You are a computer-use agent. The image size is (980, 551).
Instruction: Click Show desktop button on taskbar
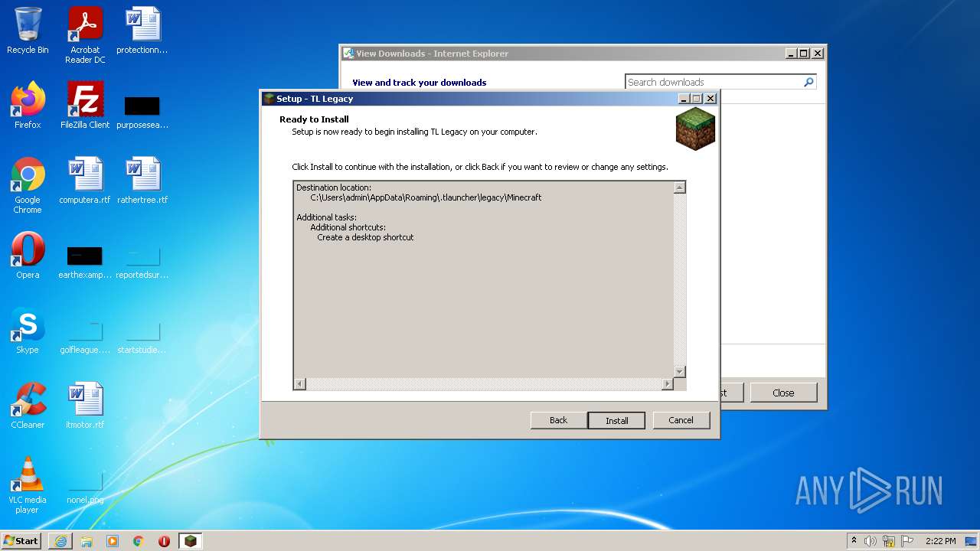[x=971, y=541]
